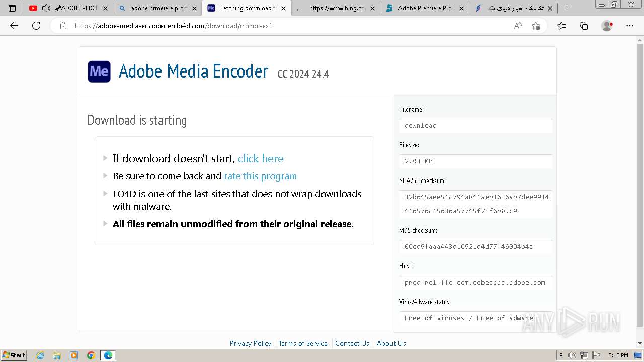Viewport: 644px width, 362px height.
Task: Open the tab actions menu icon
Action: tap(12, 8)
